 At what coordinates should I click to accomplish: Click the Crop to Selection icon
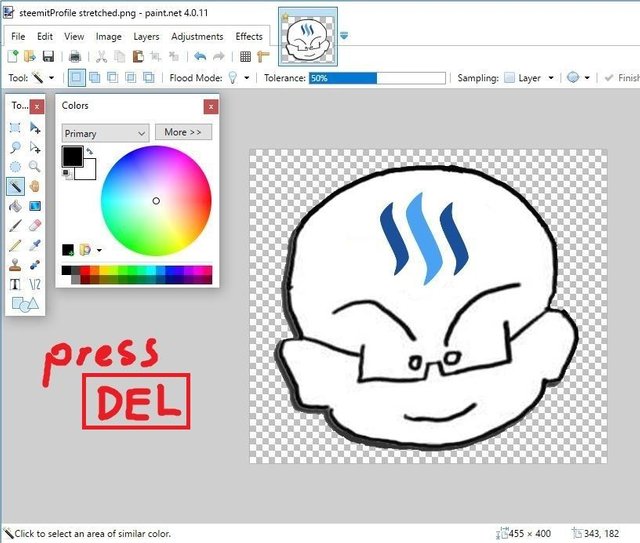point(156,56)
